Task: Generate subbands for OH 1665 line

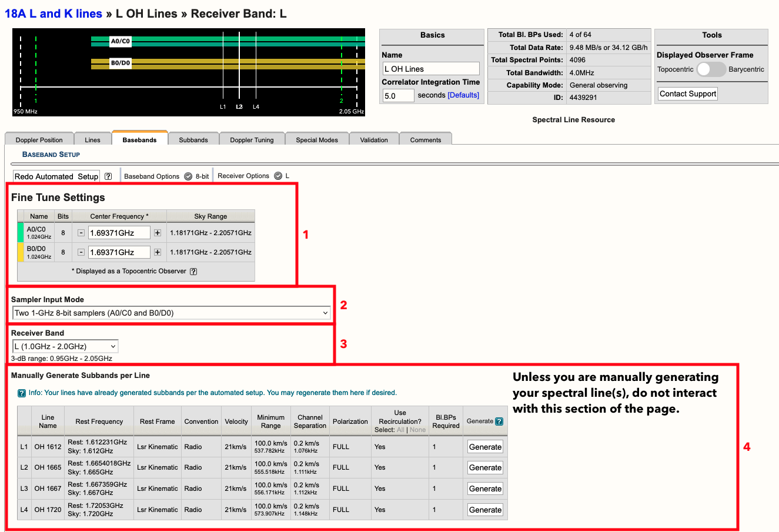Action: pyautogui.click(x=485, y=468)
